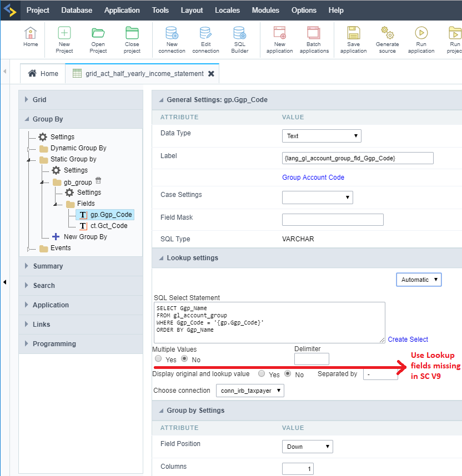
Task: Click the Field Mask input
Action: click(333, 220)
